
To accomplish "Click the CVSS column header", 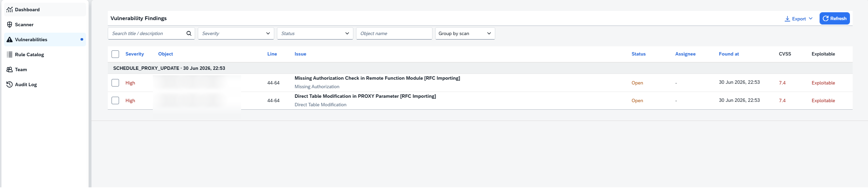I will (785, 54).
